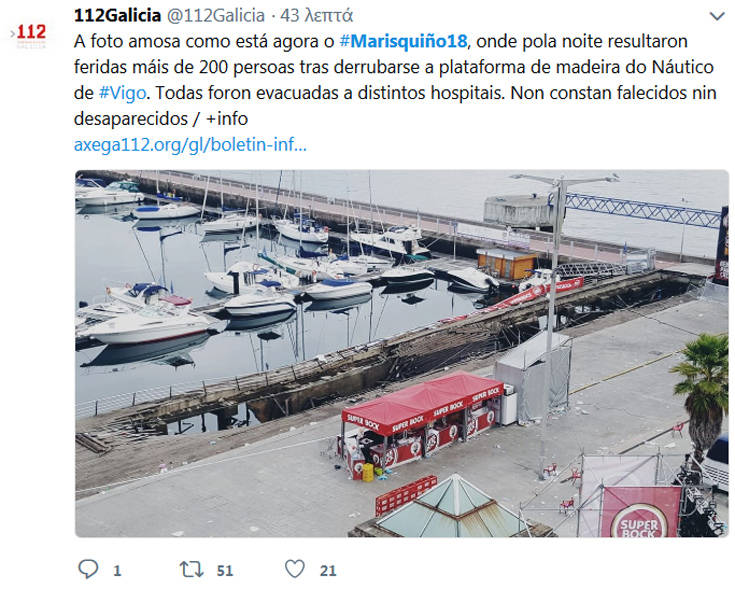
Task: Click the tweet body text
Action: [395, 80]
